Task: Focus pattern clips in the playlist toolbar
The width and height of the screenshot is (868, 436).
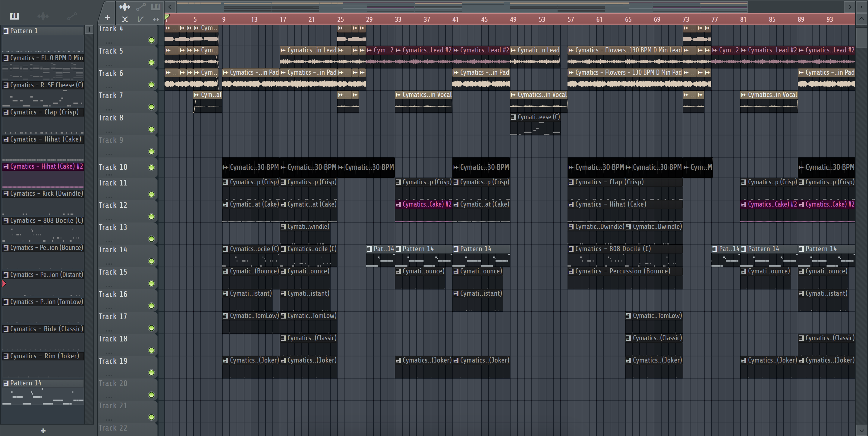Action: coord(156,7)
